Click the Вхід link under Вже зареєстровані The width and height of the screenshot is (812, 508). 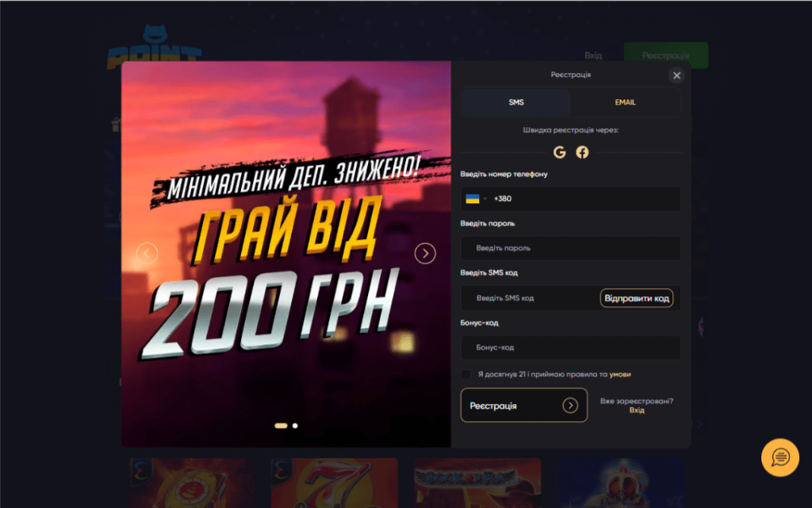[637, 410]
